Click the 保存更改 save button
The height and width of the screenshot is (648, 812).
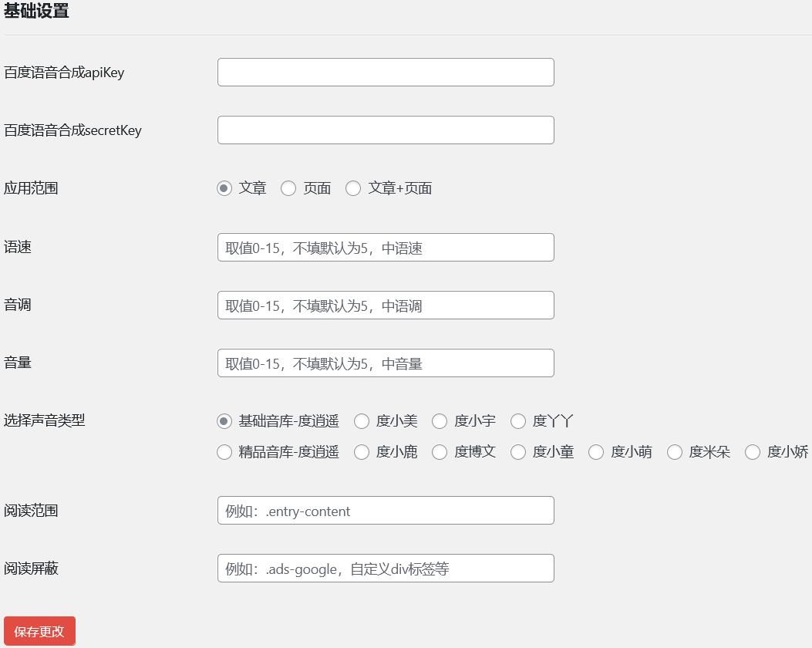pos(39,630)
